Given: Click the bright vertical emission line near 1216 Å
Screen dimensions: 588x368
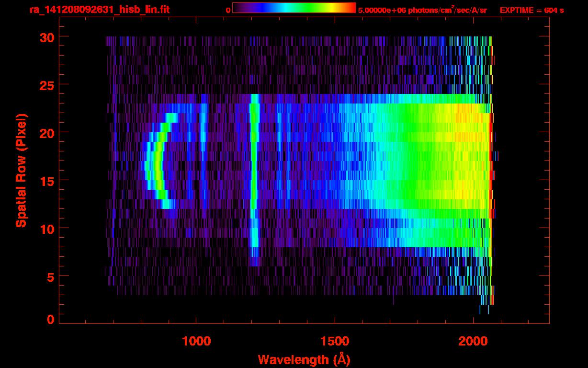Looking at the screenshot, I should click(254, 180).
